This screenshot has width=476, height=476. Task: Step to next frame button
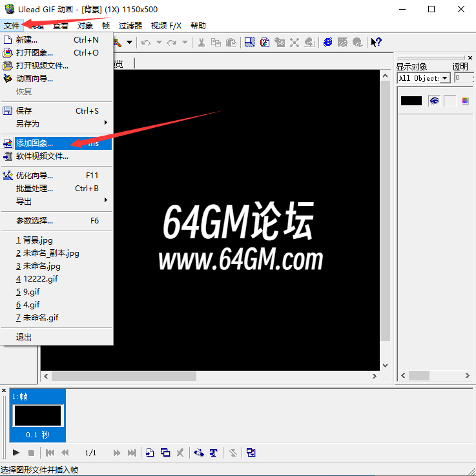pyautogui.click(x=117, y=453)
